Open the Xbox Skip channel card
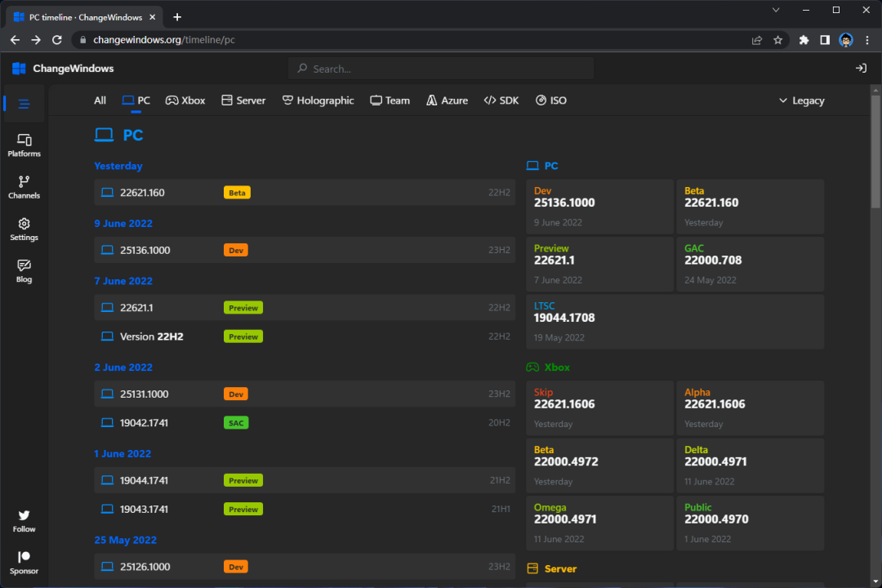 599,408
